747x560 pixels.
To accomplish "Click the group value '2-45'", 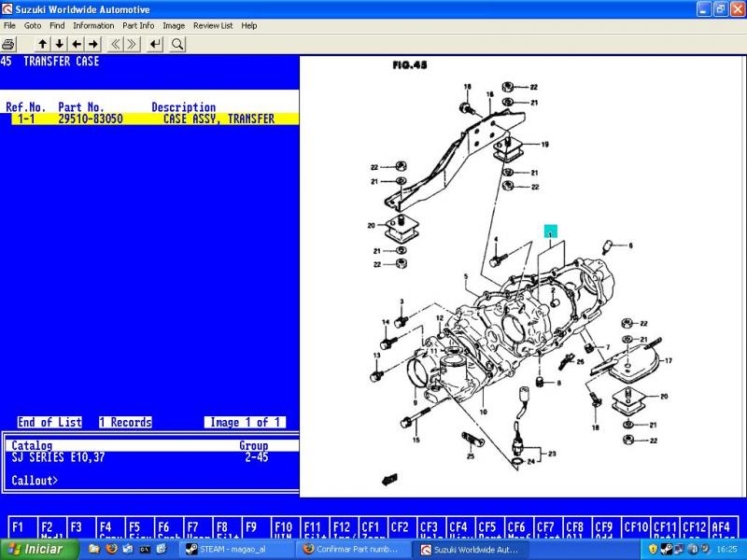I will pyautogui.click(x=257, y=457).
